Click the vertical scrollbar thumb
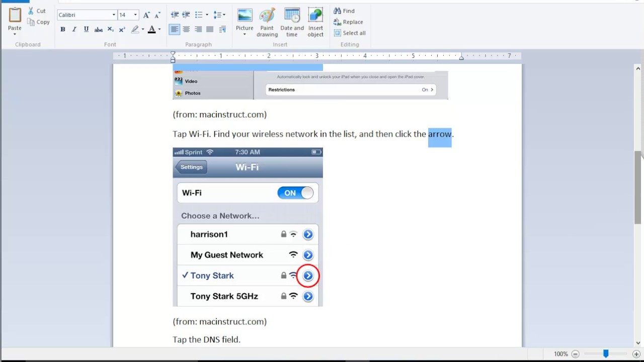Viewport: 644px width, 362px height. pos(638,187)
